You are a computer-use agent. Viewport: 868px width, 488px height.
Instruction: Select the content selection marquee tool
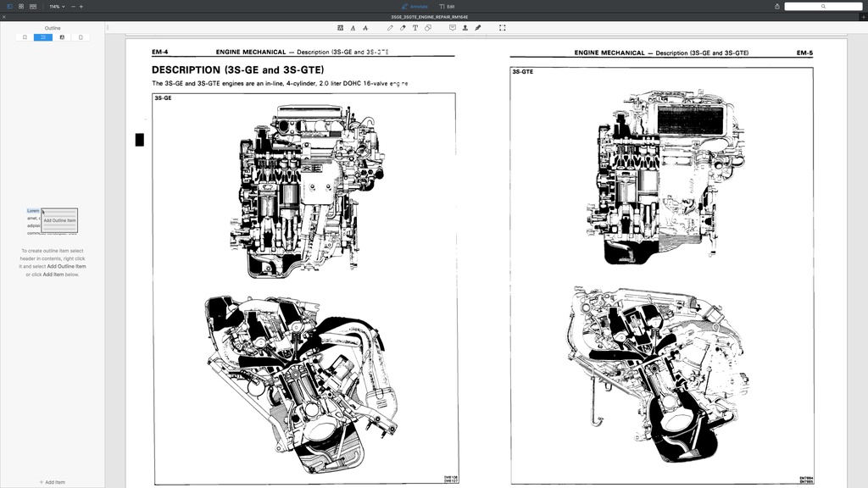tap(503, 28)
